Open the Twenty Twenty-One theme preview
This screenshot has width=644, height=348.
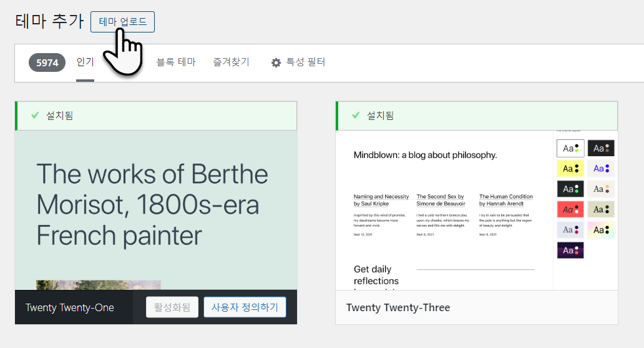(156, 210)
